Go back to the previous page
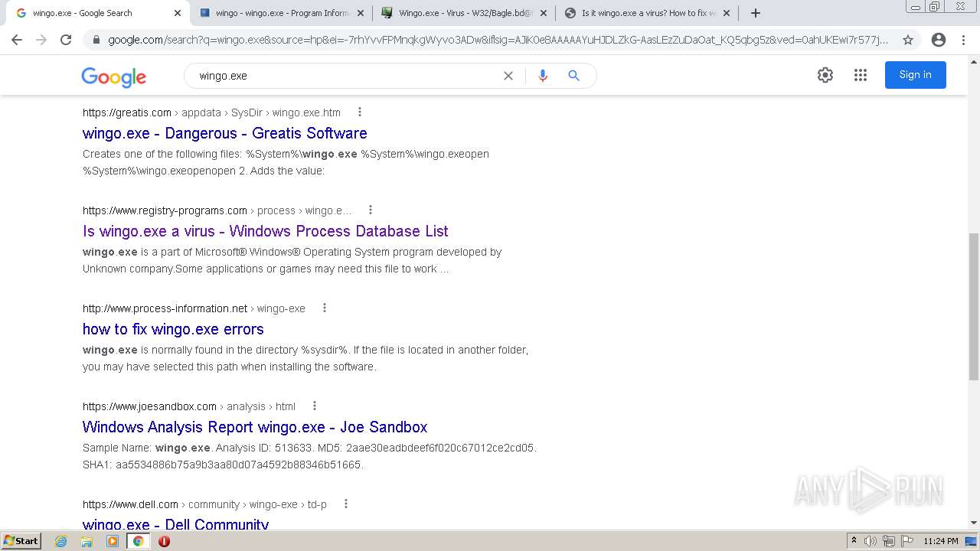The image size is (980, 551). point(17,40)
